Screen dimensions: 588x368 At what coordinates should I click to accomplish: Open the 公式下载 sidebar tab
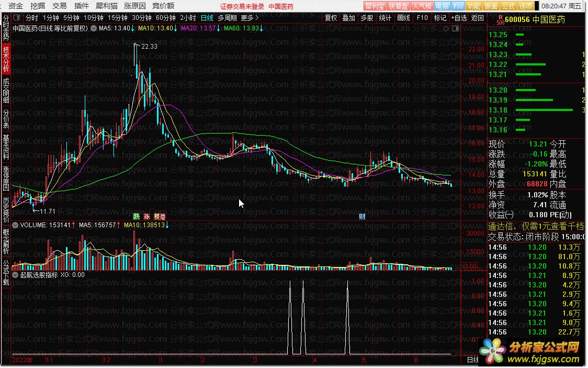(6, 272)
